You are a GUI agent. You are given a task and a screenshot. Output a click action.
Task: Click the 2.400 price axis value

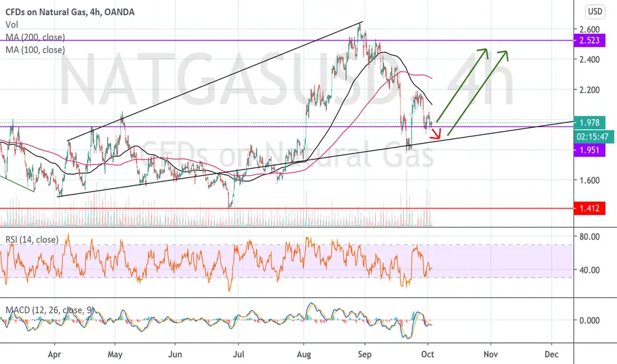pyautogui.click(x=589, y=60)
